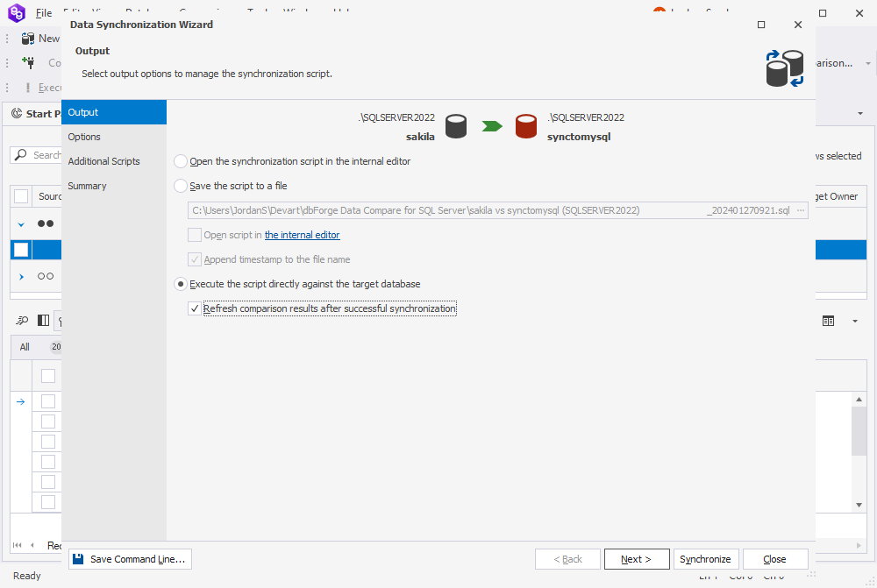Open the File menu
This screenshot has width=877, height=588.
point(43,13)
